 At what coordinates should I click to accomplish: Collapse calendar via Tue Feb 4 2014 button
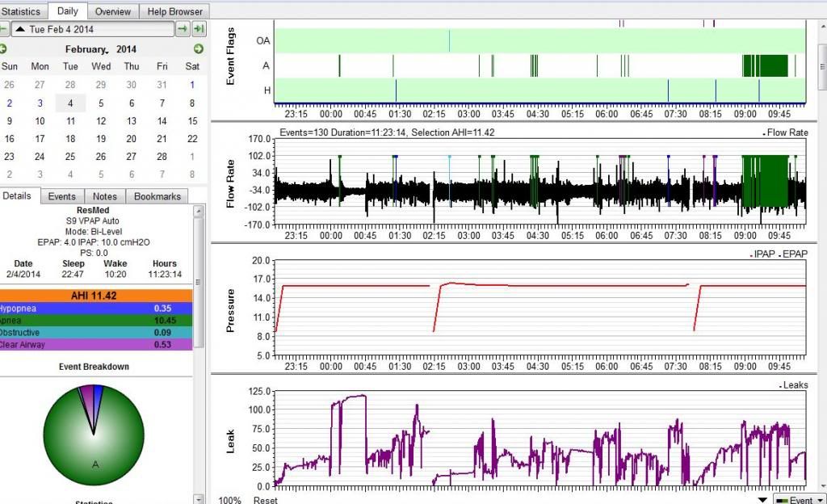coord(93,29)
